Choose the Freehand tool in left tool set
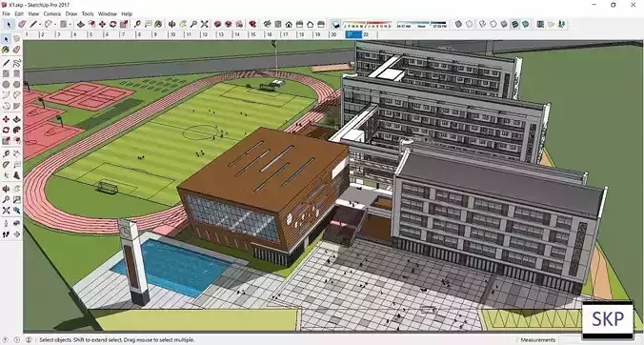This screenshot has height=345, width=644. coord(16,63)
